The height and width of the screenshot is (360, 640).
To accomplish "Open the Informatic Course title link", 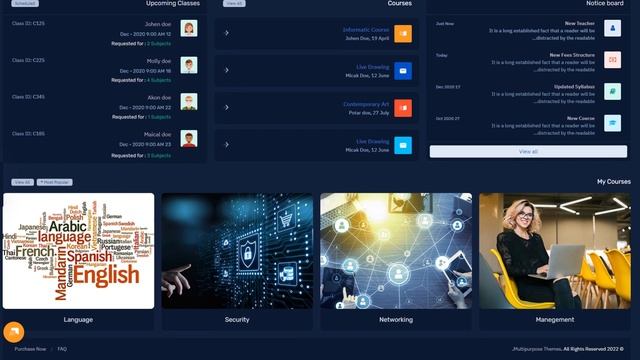I will click(366, 30).
